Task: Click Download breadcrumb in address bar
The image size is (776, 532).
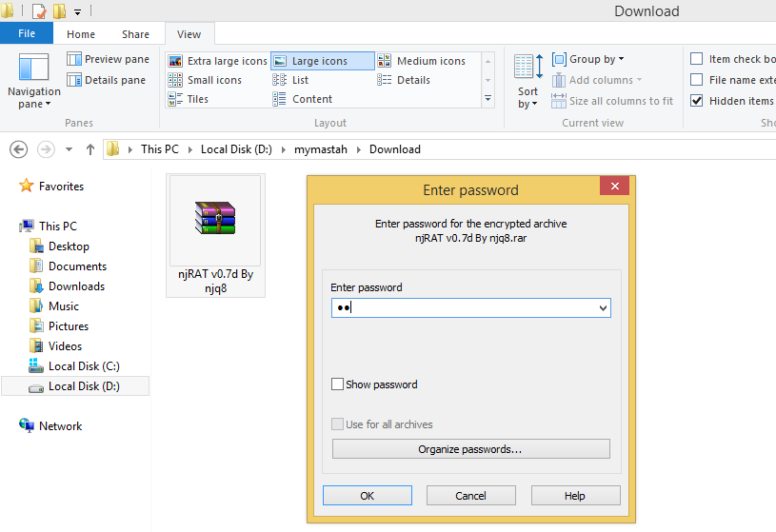Action: (395, 149)
